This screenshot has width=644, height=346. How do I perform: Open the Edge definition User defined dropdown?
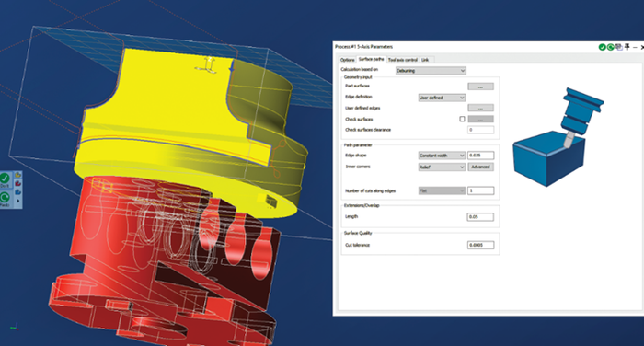[x=442, y=98]
